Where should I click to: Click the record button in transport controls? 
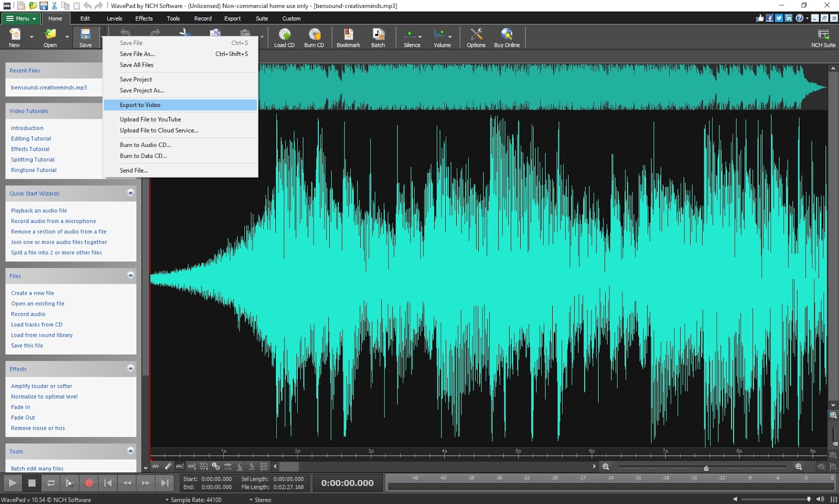[89, 483]
